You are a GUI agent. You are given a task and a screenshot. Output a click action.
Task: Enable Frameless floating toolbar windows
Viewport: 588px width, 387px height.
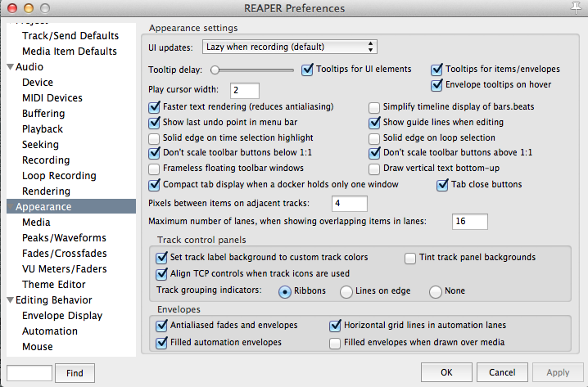tap(154, 169)
